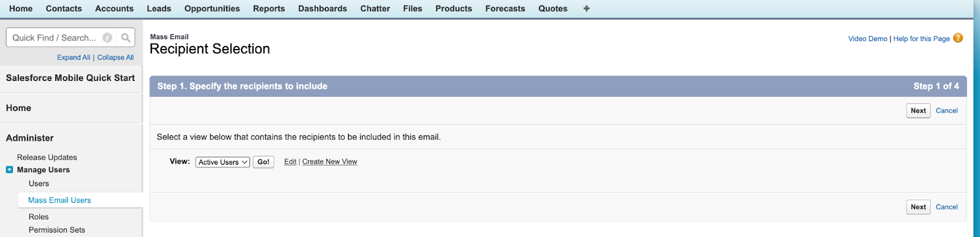This screenshot has width=980, height=237.
Task: Click the Edit view link
Action: point(290,162)
